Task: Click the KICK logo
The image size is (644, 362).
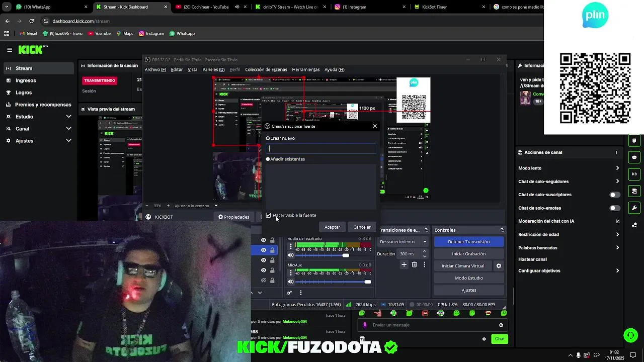Action: [x=33, y=49]
